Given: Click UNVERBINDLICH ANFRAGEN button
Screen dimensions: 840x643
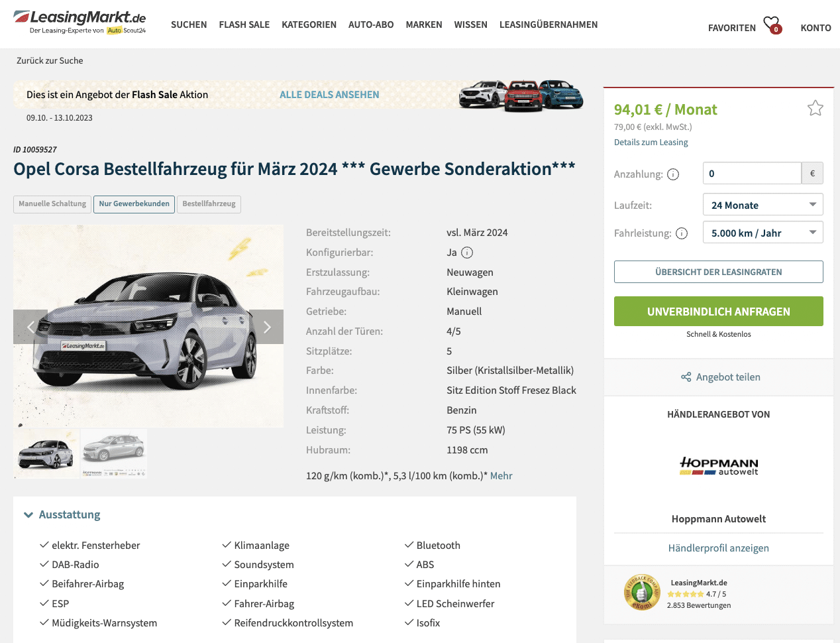Looking at the screenshot, I should coord(719,312).
